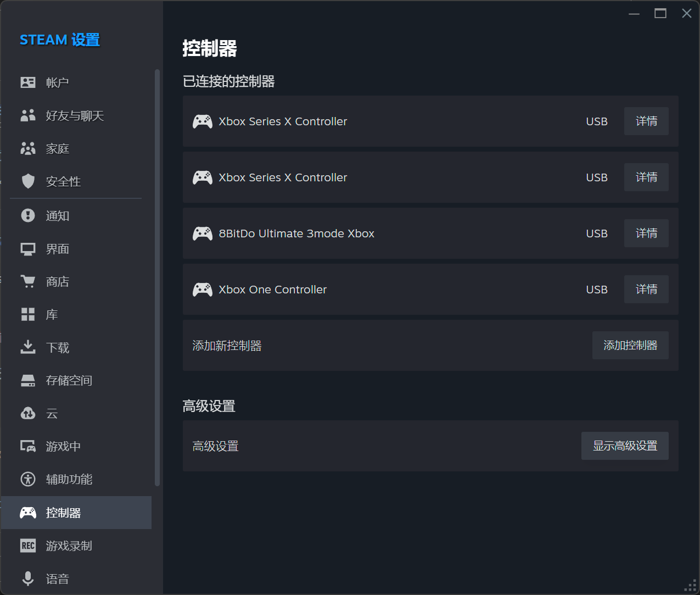Click the 下载 download icon
This screenshot has height=595, width=700.
pos(28,347)
